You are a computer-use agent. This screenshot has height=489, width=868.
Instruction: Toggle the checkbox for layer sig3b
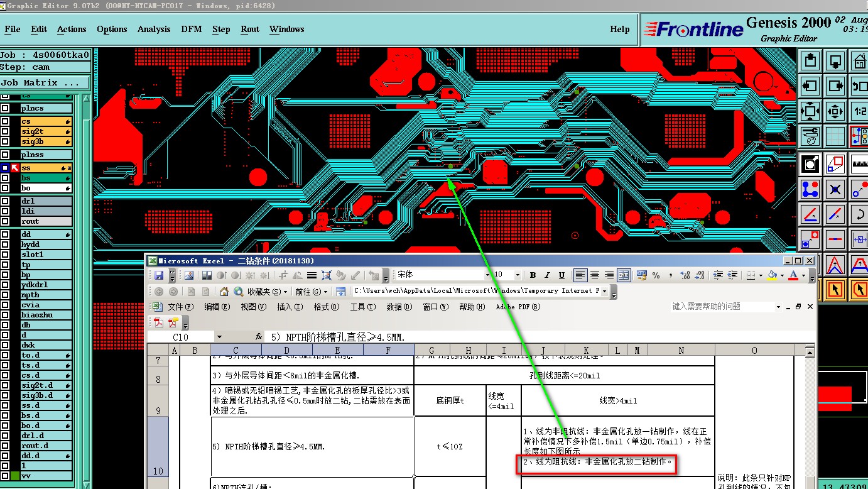[x=5, y=141]
